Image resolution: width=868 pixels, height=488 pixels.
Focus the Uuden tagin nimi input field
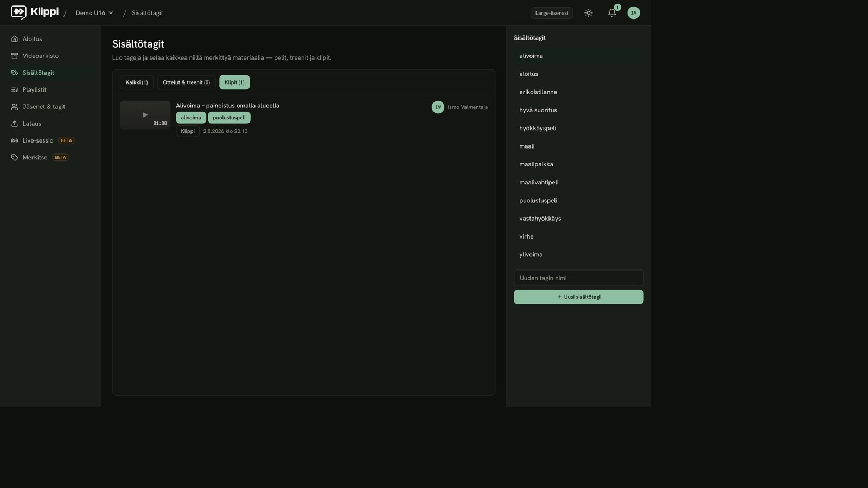point(579,278)
